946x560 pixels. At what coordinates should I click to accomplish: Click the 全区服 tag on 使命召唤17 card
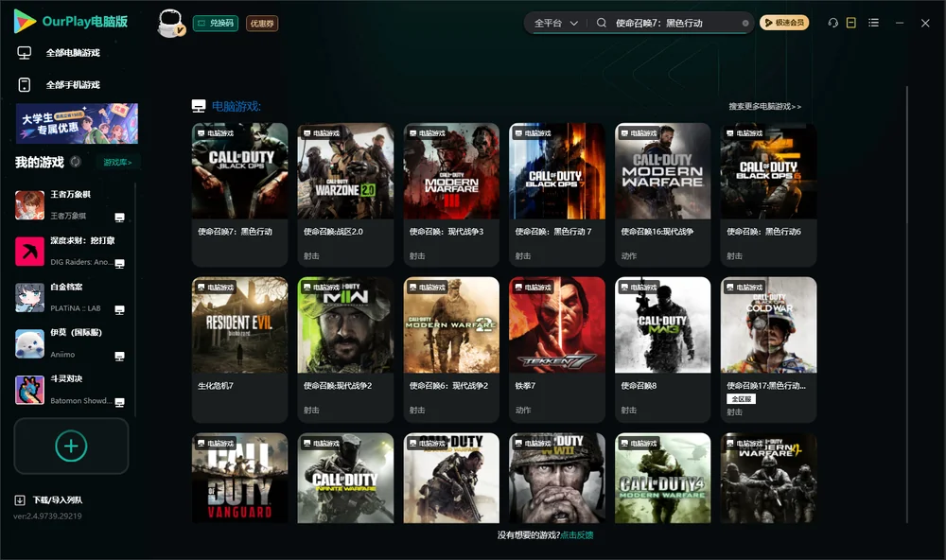(x=741, y=399)
